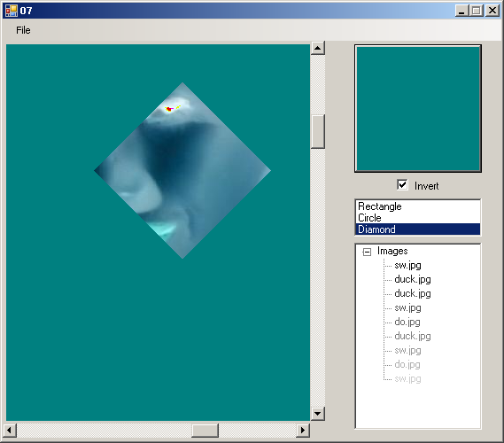Minimize the 07 window

[x=461, y=11]
